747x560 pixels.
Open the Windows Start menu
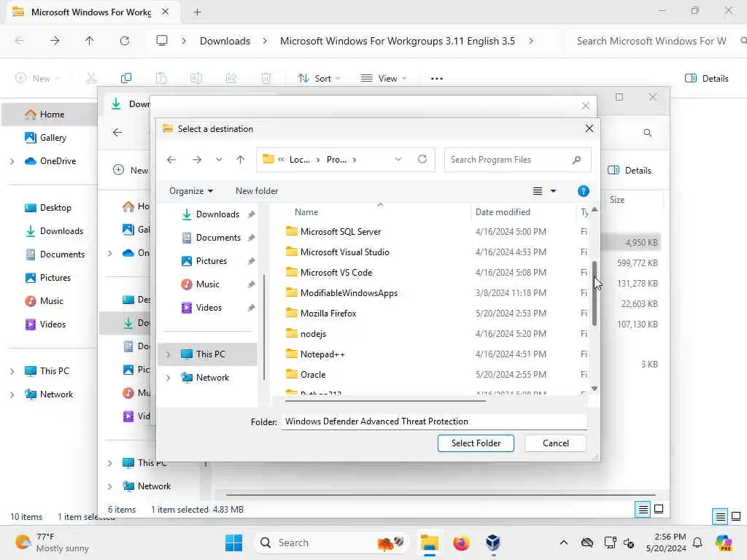(233, 542)
